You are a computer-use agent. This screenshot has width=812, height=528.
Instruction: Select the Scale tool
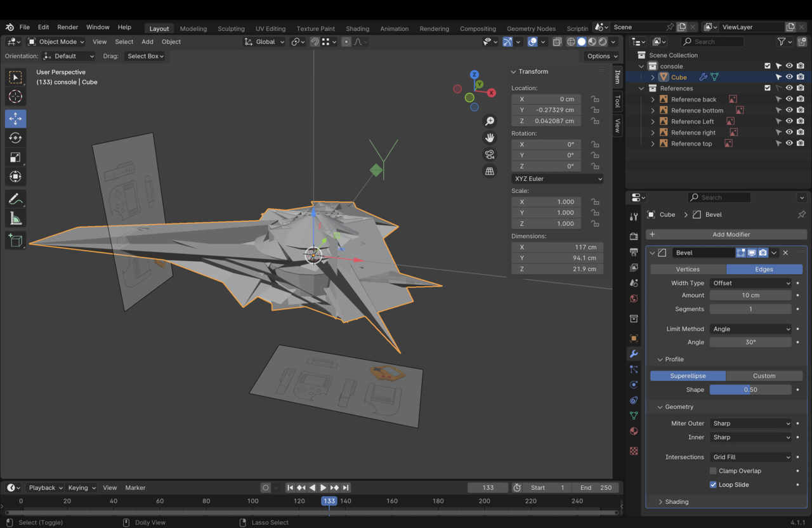coord(16,157)
